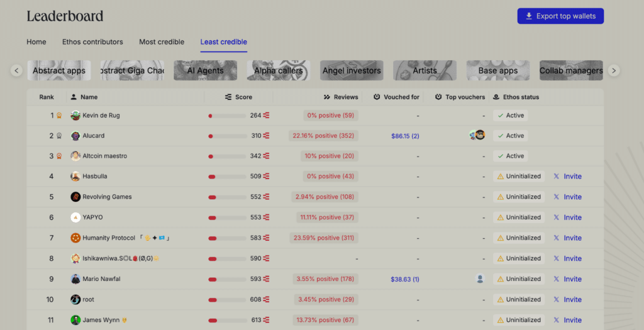The height and width of the screenshot is (330, 644).
Task: Click Hasbulla's avatar icon
Action: (75, 177)
